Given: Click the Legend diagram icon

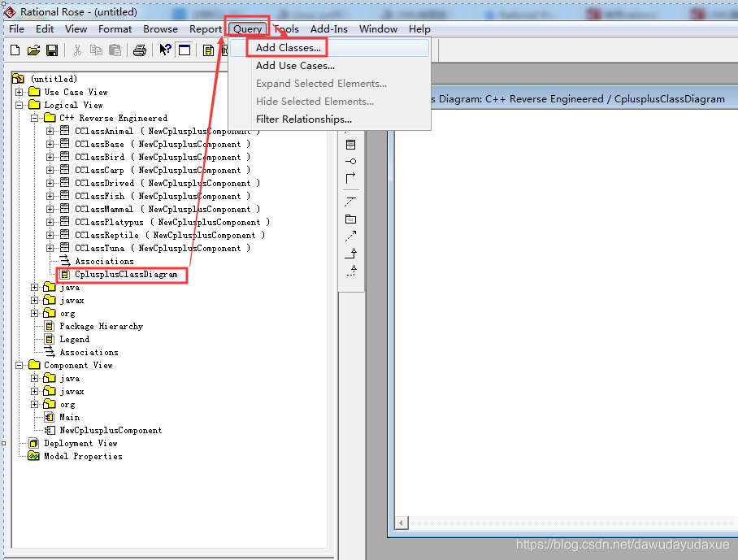Looking at the screenshot, I should tap(49, 339).
